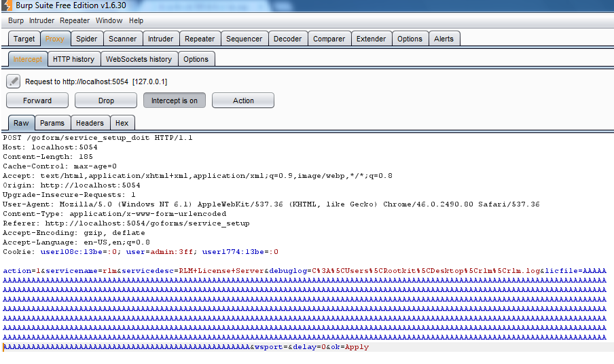Click the Host: localhost:5054 header line
614x364 pixels.
[x=50, y=147]
